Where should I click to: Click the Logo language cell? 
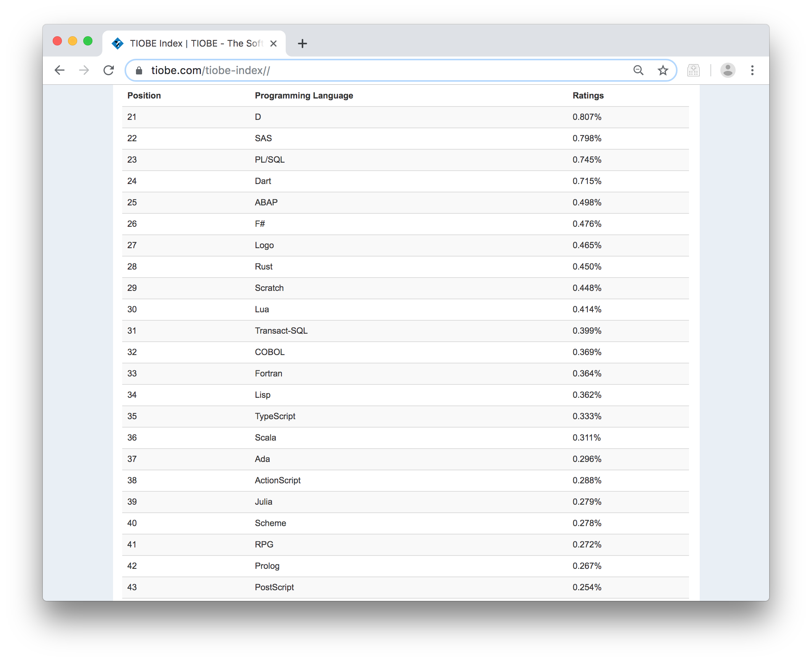(x=264, y=245)
